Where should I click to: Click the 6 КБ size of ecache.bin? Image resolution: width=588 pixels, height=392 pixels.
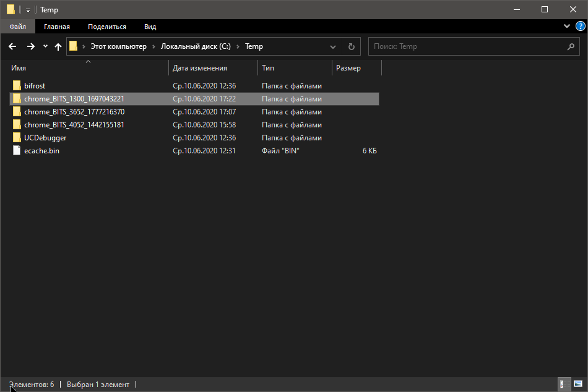(370, 151)
